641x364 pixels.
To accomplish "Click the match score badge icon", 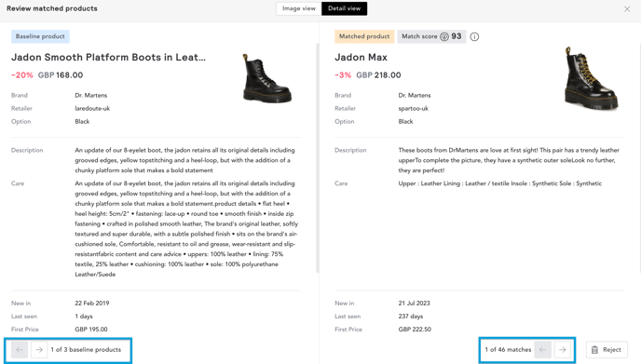I will point(444,36).
